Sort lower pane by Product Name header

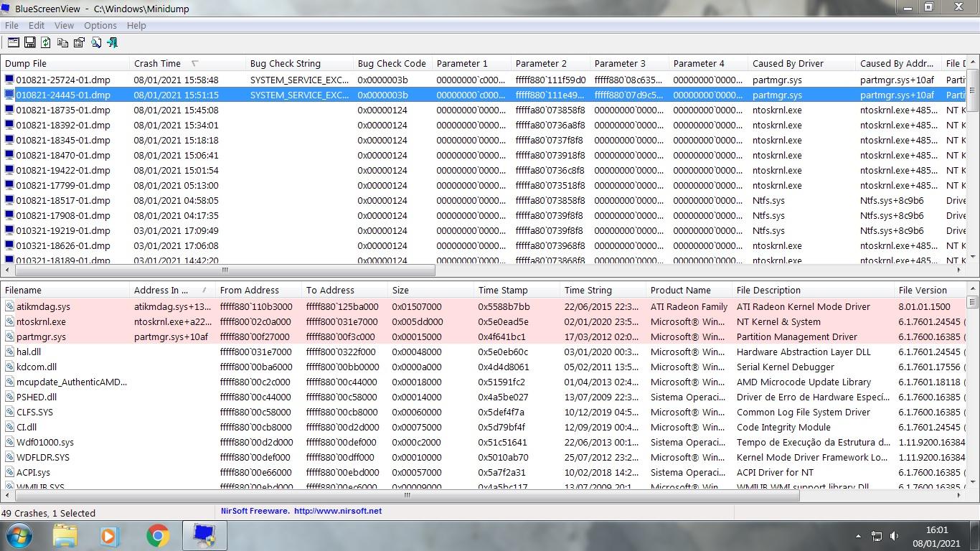[689, 290]
